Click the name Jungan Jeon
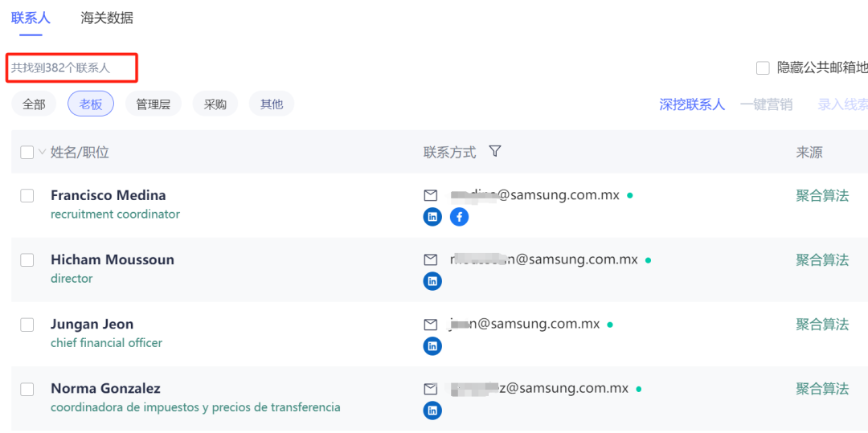 coord(92,325)
